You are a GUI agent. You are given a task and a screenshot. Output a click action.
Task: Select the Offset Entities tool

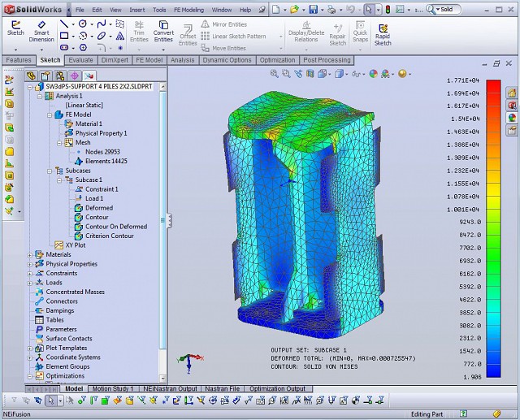(188, 35)
